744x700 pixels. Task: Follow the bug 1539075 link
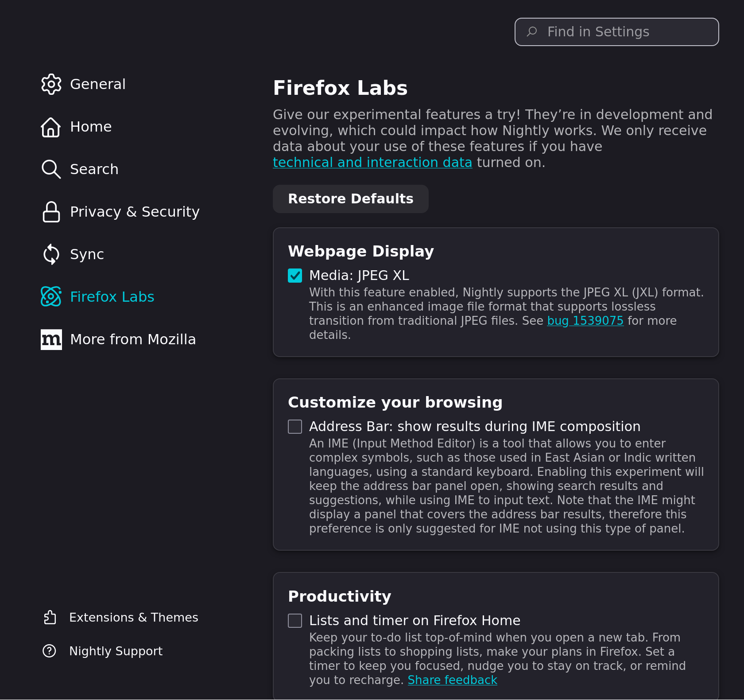(585, 321)
